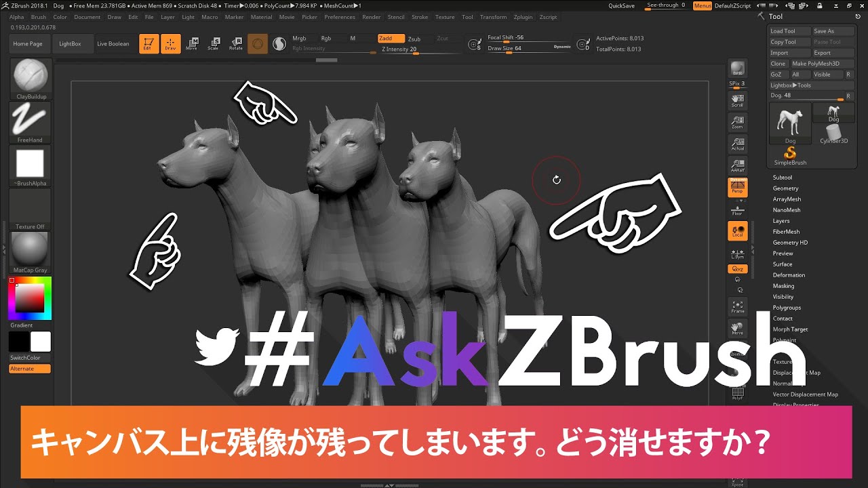Click the Frame icon in right shelf
The height and width of the screenshot is (488, 868).
click(737, 307)
